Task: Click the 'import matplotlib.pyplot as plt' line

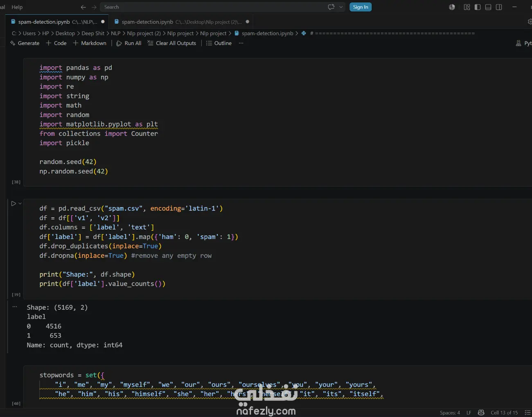Action: (99, 124)
